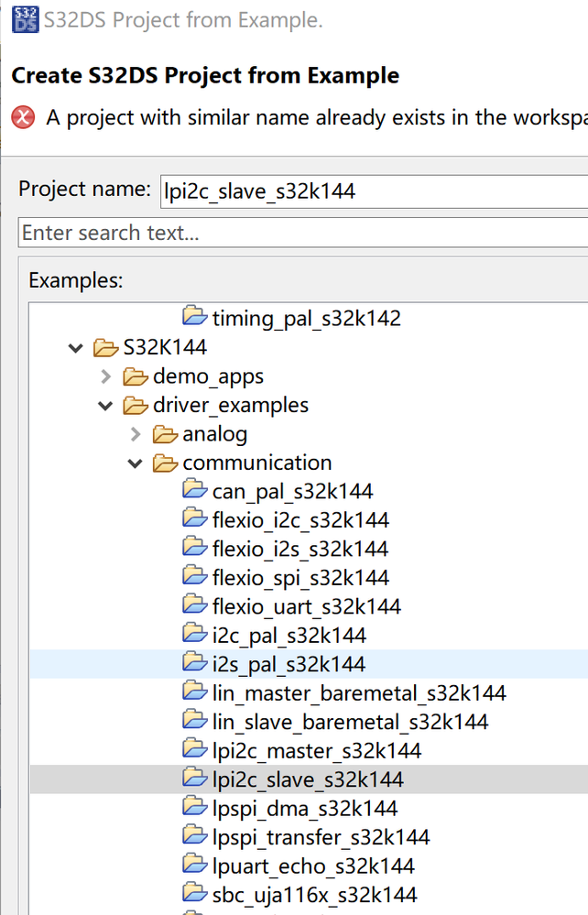Click the analog folder icon
Image resolution: width=588 pixels, height=915 pixels.
coord(165,434)
